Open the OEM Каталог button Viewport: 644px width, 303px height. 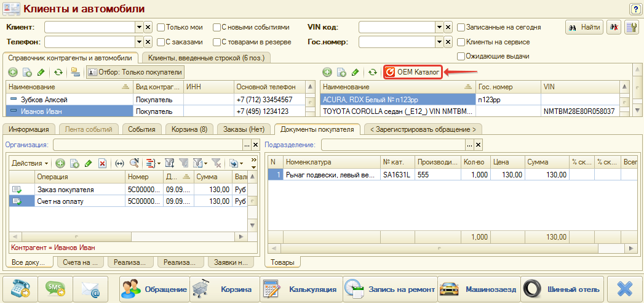[x=413, y=72]
